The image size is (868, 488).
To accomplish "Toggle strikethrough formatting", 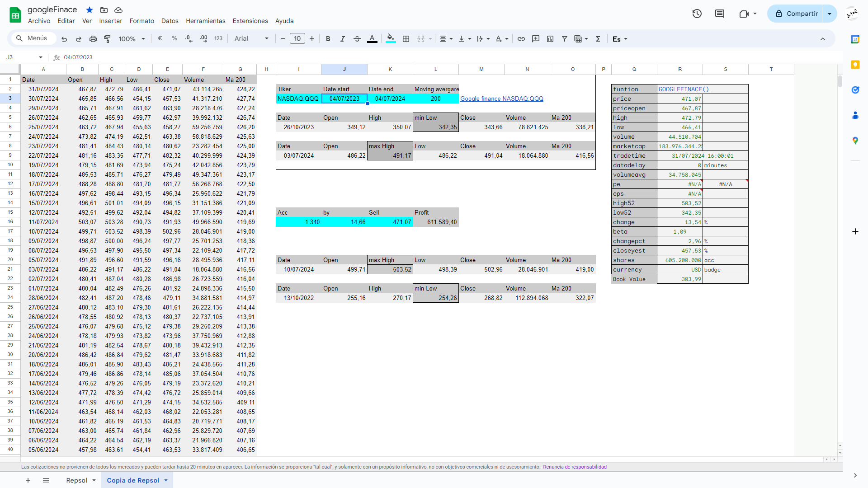I will tap(357, 39).
